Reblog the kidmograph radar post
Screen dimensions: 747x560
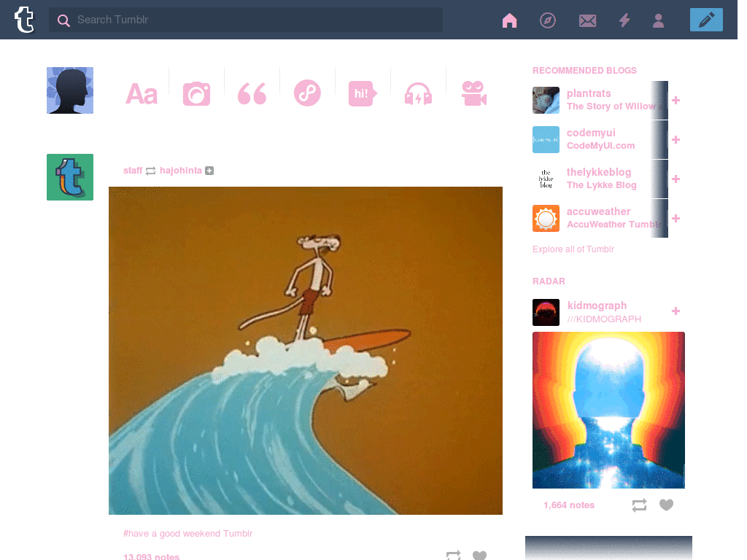click(x=639, y=505)
